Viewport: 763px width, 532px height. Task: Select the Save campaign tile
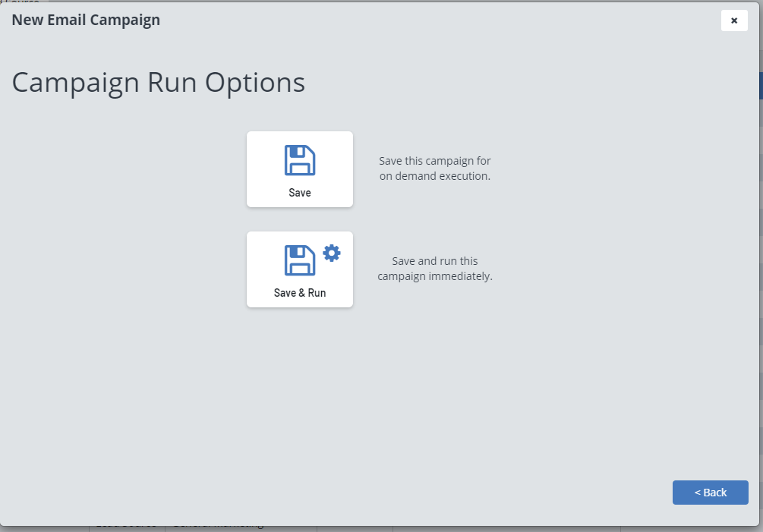pos(300,169)
